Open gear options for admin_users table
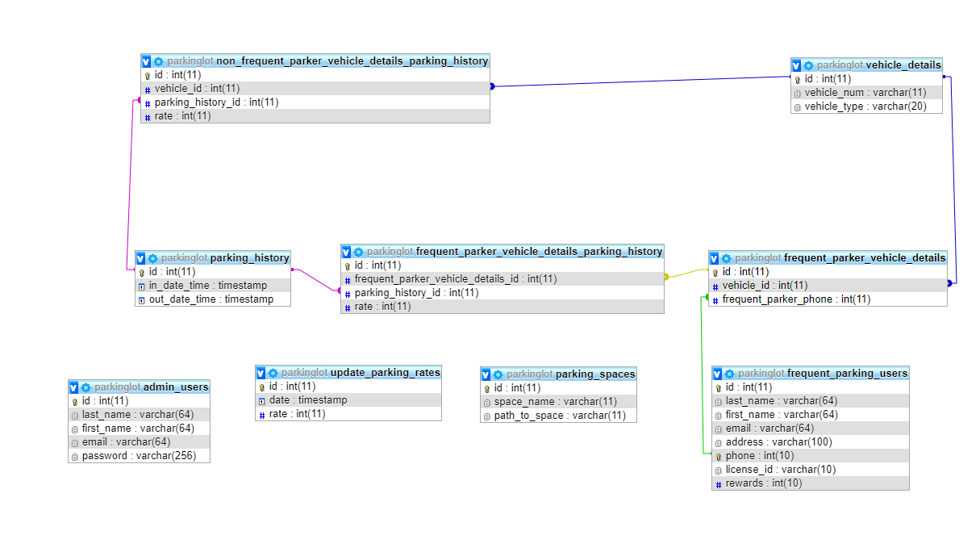Viewport: 980px width, 552px height. pyautogui.click(x=85, y=387)
